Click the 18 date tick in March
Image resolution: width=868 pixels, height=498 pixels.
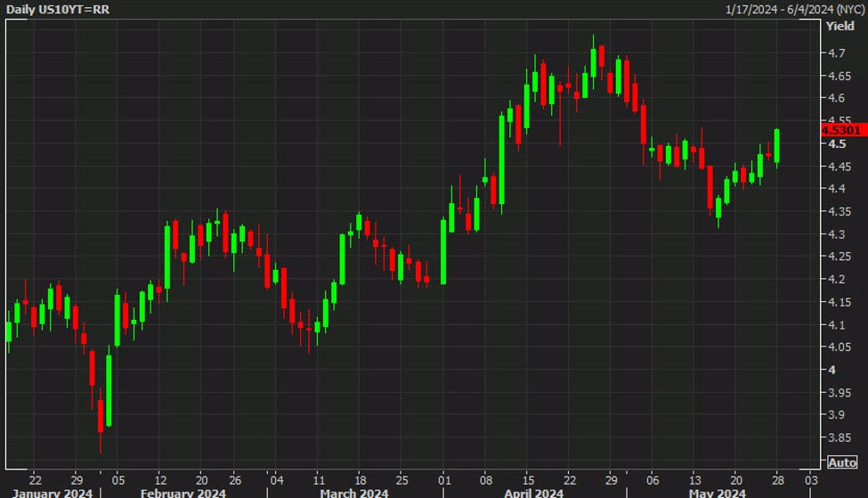tap(361, 480)
